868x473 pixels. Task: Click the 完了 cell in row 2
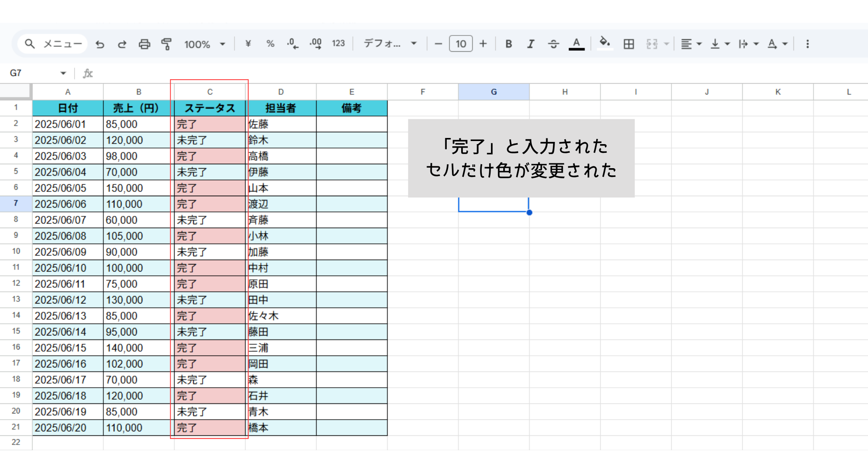click(210, 124)
